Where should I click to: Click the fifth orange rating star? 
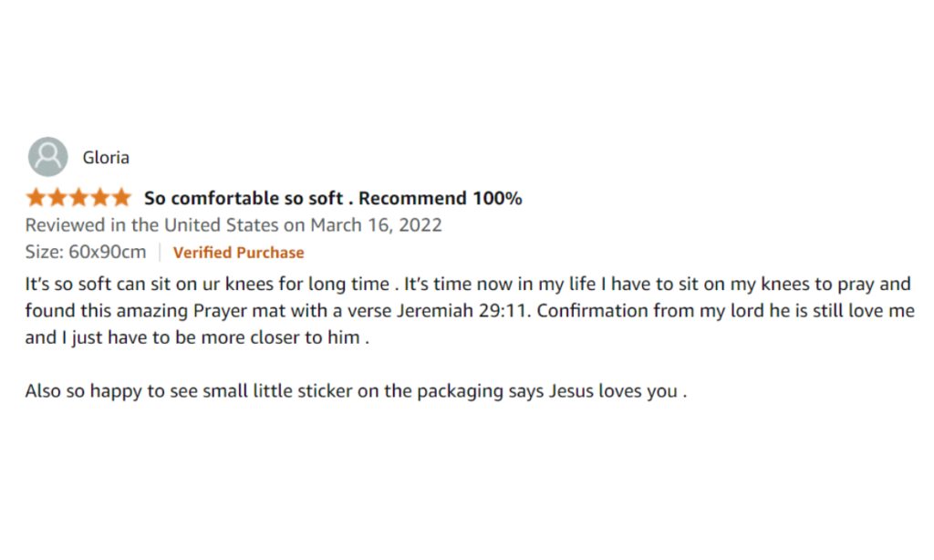click(121, 198)
